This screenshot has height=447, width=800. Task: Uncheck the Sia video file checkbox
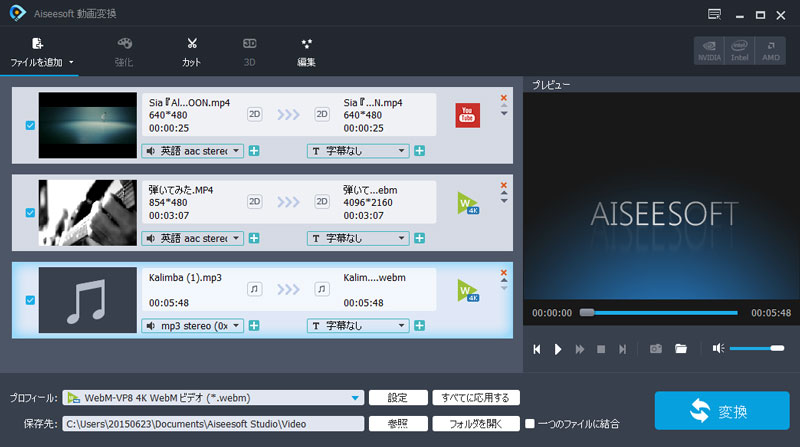(29, 125)
